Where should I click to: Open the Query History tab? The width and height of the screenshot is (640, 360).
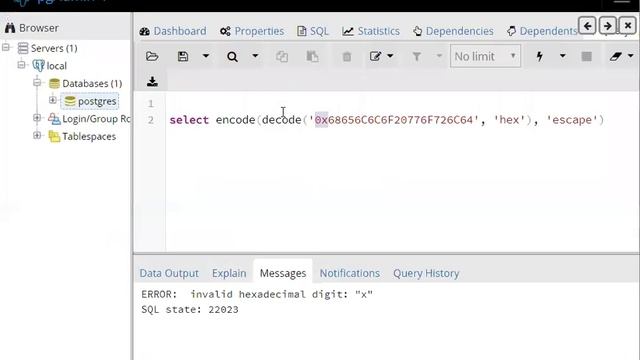pyautogui.click(x=426, y=273)
